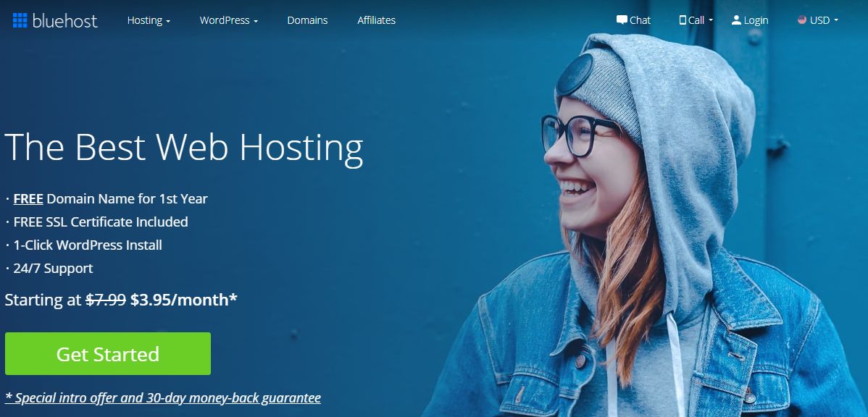Click the US flag currency icon
Screen dimensions: 868x417
point(802,20)
